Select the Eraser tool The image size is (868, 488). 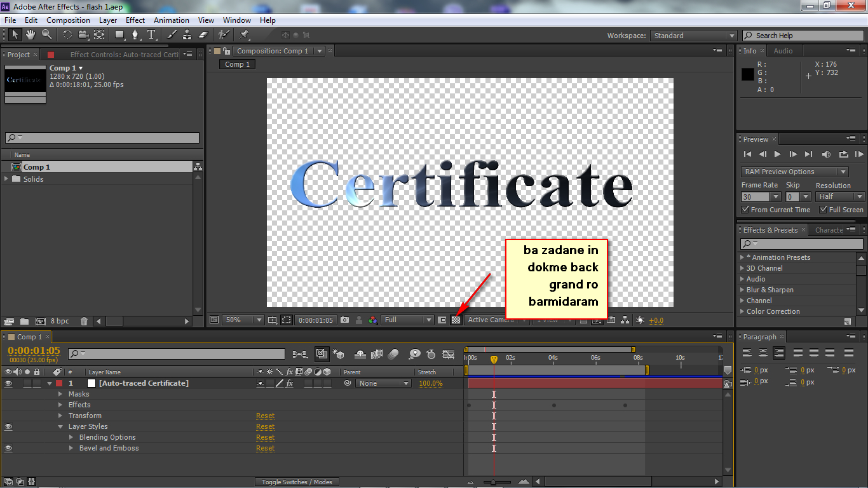click(x=203, y=34)
